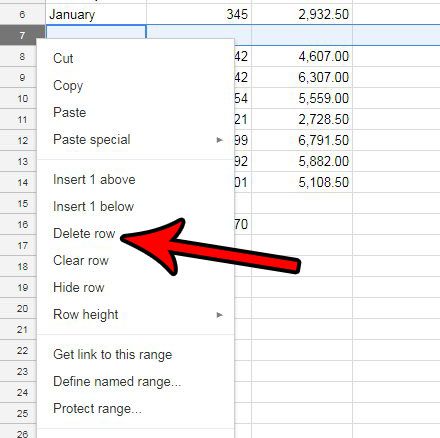Open the Paste special submenu

pyautogui.click(x=135, y=139)
